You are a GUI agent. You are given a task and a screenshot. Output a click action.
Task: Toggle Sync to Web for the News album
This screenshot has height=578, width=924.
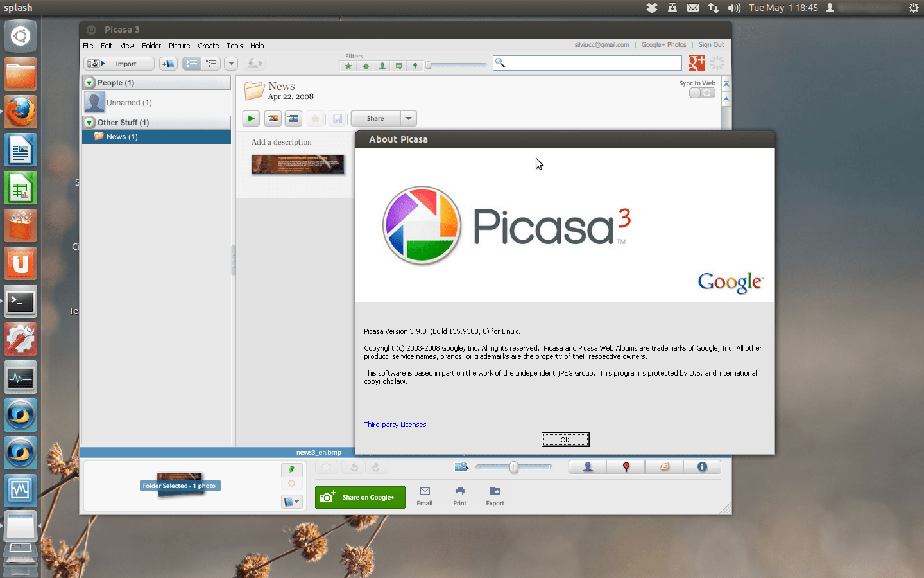(x=702, y=92)
